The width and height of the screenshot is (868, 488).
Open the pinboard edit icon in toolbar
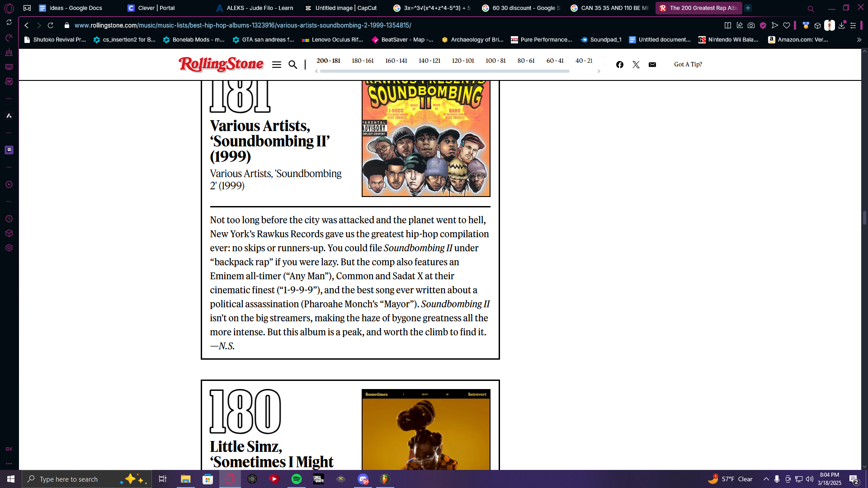[740, 25]
